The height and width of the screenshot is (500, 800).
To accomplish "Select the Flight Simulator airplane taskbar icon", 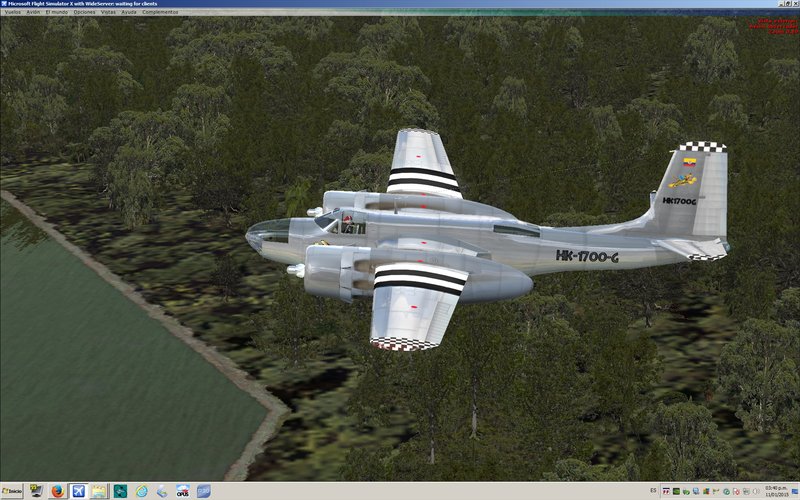I will (78, 491).
